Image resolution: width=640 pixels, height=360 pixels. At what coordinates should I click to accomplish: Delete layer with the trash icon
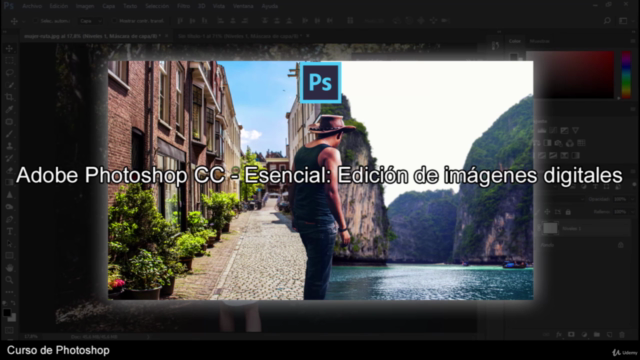622,335
